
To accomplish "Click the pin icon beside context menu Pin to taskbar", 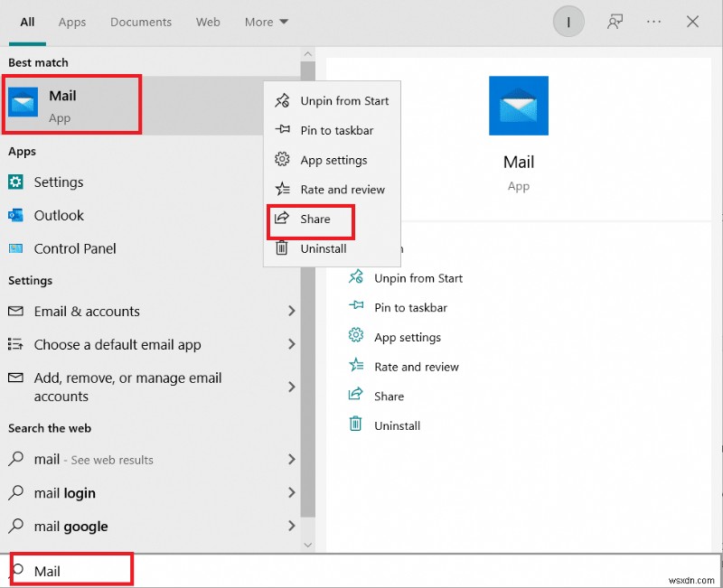I will (282, 129).
